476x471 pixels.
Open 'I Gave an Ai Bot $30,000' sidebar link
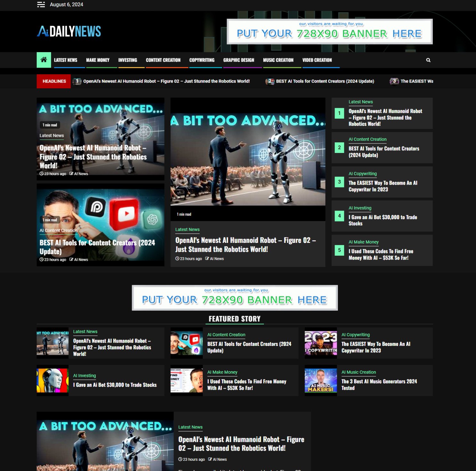(x=383, y=220)
